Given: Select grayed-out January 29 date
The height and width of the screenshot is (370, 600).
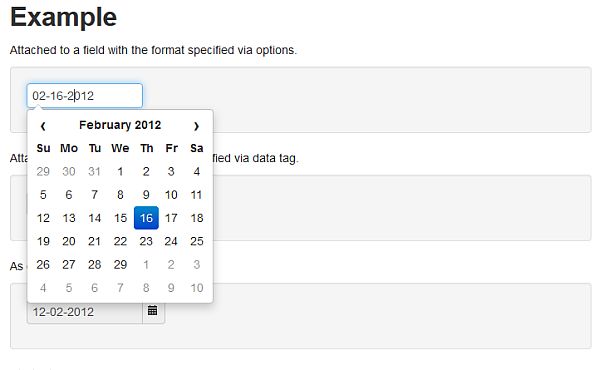Looking at the screenshot, I should (43, 171).
